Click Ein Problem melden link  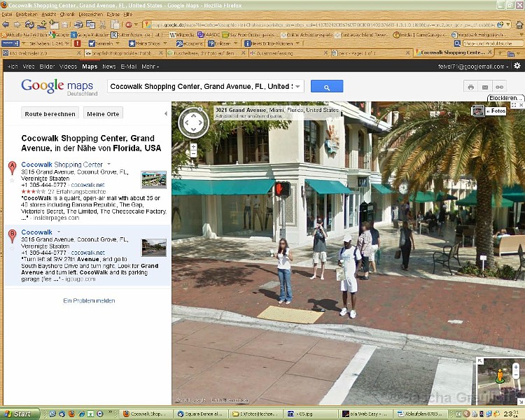pos(89,300)
